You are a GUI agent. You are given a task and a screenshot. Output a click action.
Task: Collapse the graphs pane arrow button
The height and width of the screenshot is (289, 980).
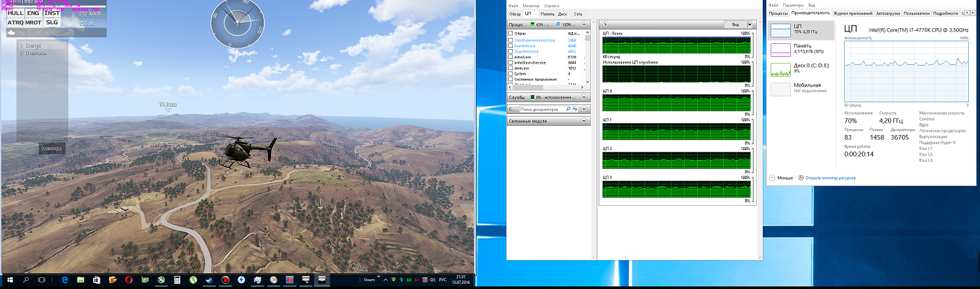[x=605, y=25]
